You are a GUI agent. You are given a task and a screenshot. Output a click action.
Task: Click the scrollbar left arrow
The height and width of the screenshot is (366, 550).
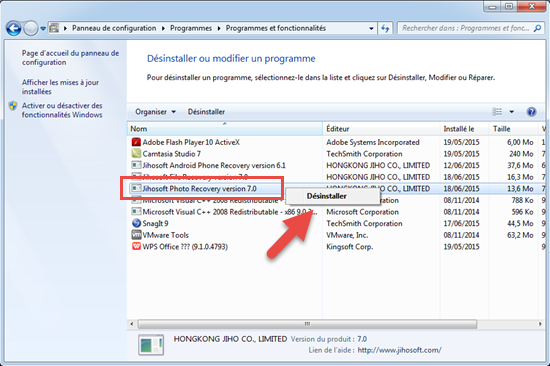(132, 324)
